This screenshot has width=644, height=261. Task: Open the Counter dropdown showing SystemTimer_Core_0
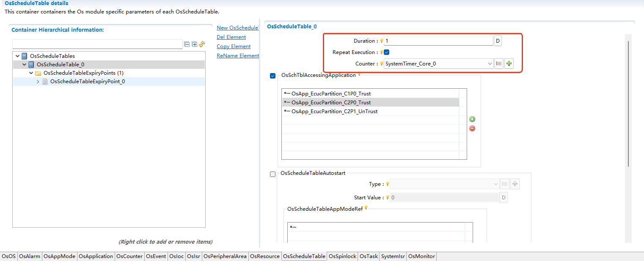tap(490, 64)
